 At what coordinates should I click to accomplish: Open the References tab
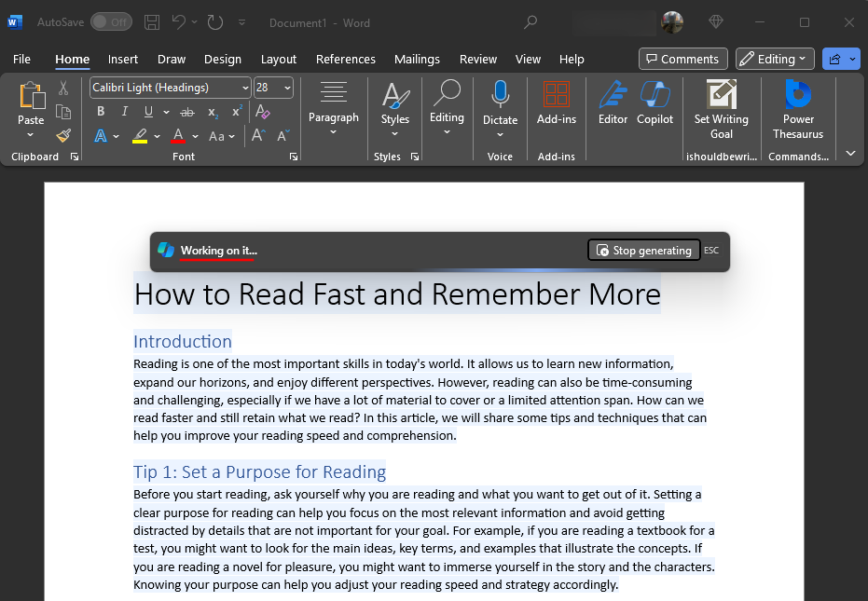(x=345, y=60)
